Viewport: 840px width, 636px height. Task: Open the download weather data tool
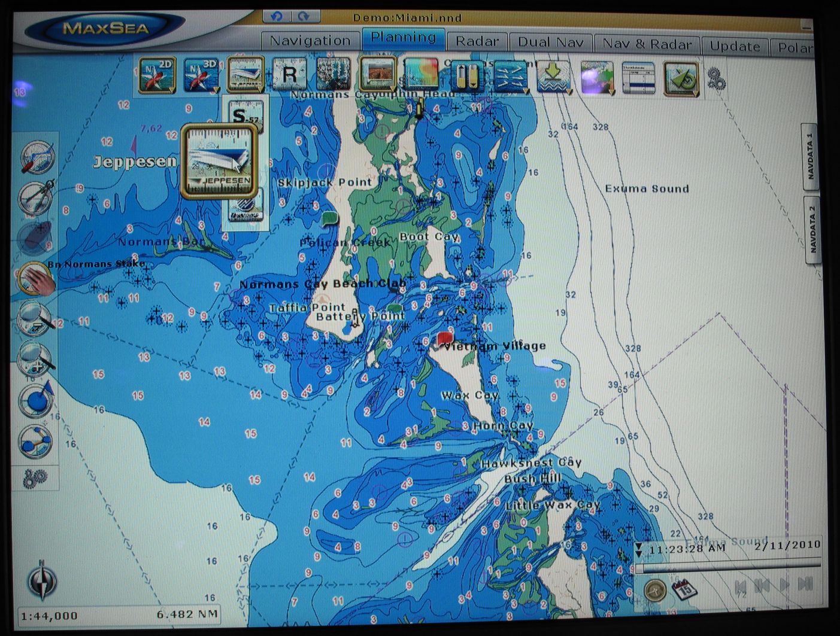pos(555,78)
